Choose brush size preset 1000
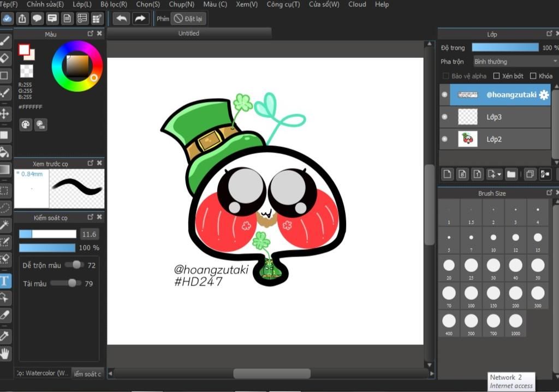The width and height of the screenshot is (559, 392). tap(515, 324)
